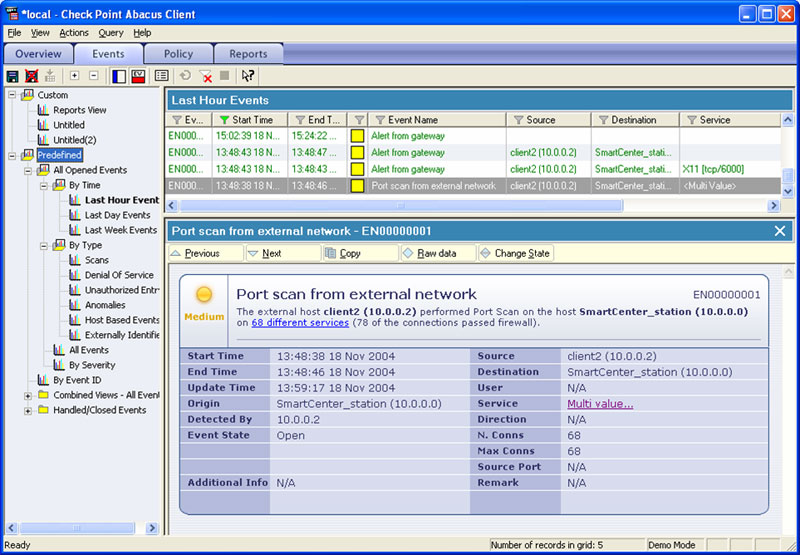Open the Last Day Events query

pos(117,215)
